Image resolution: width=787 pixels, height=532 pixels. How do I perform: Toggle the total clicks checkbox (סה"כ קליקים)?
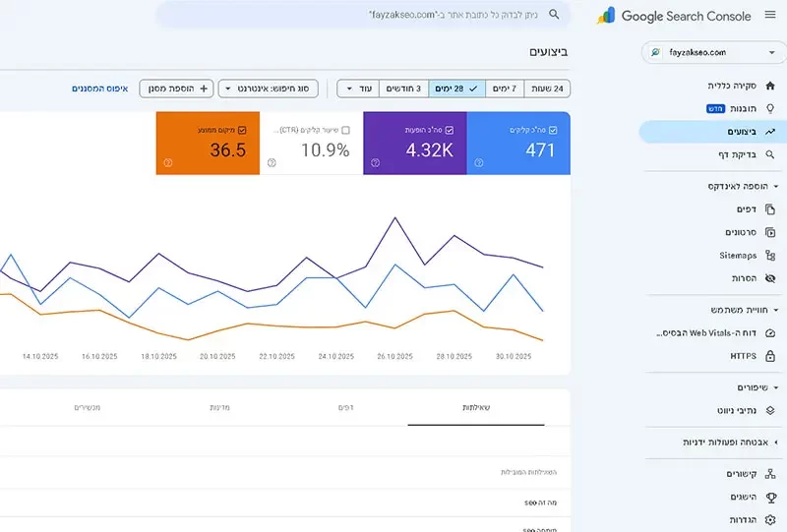[554, 129]
